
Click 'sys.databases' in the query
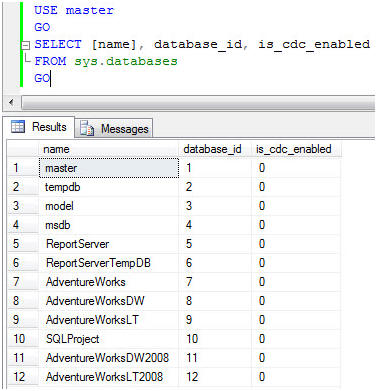[126, 61]
